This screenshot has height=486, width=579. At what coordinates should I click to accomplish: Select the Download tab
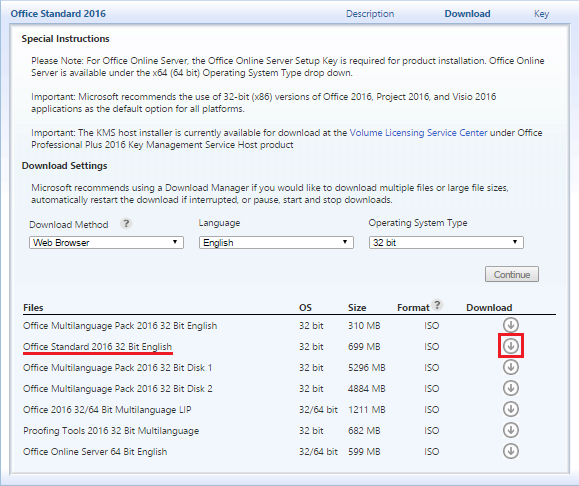tap(467, 14)
